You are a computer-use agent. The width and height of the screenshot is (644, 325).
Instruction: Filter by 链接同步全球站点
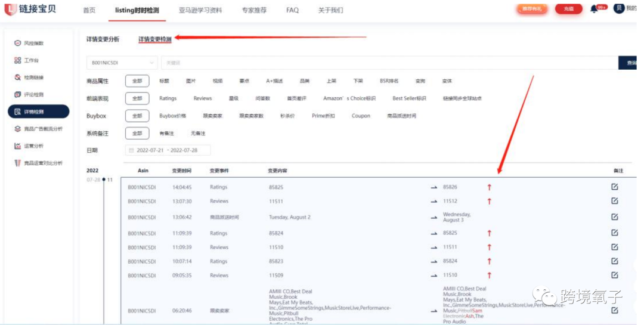point(462,98)
